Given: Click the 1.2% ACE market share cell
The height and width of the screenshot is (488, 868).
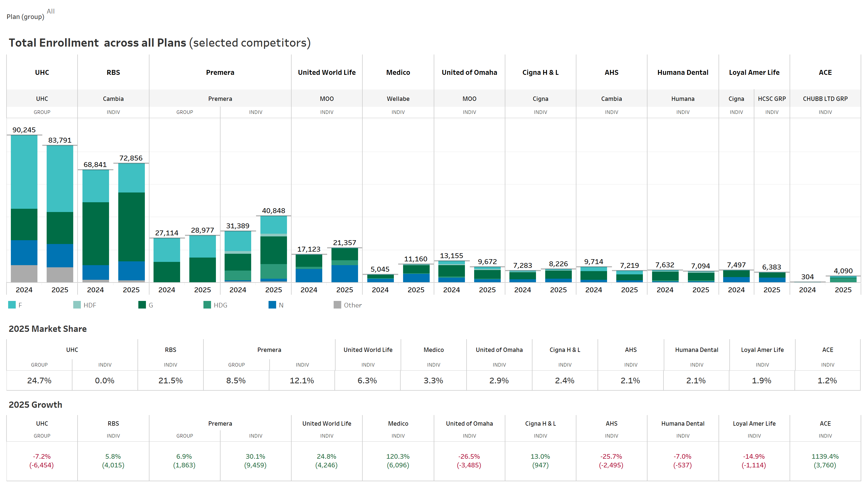Looking at the screenshot, I should 827,381.
